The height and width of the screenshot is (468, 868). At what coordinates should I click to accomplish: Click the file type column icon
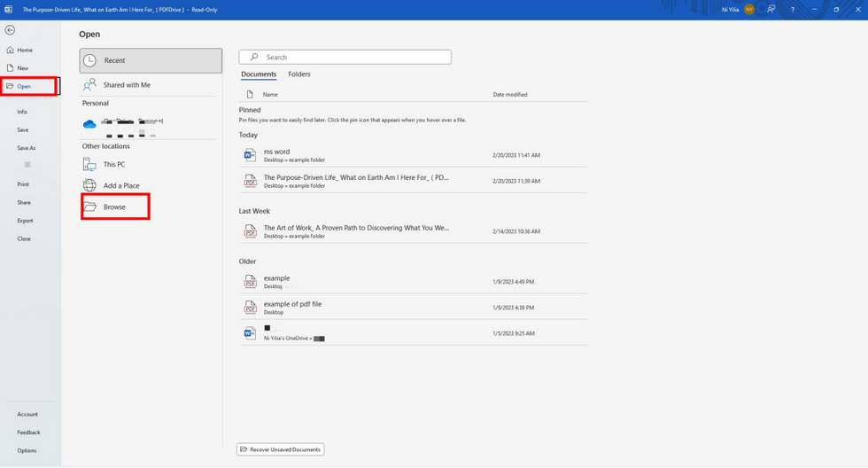pyautogui.click(x=250, y=95)
